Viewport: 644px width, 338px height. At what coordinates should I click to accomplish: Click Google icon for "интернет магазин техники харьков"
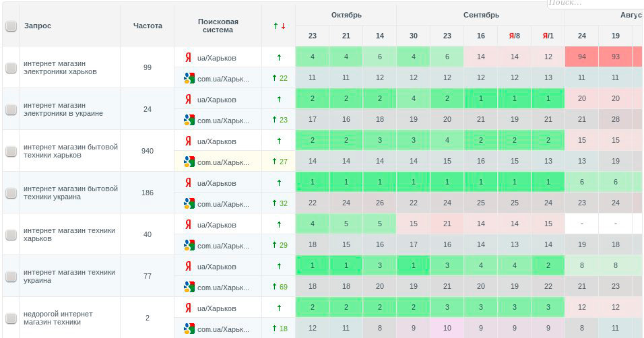coord(189,245)
